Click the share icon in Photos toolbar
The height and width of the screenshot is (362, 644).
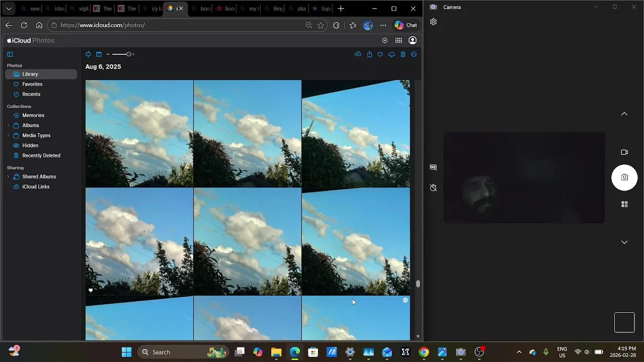369,54
